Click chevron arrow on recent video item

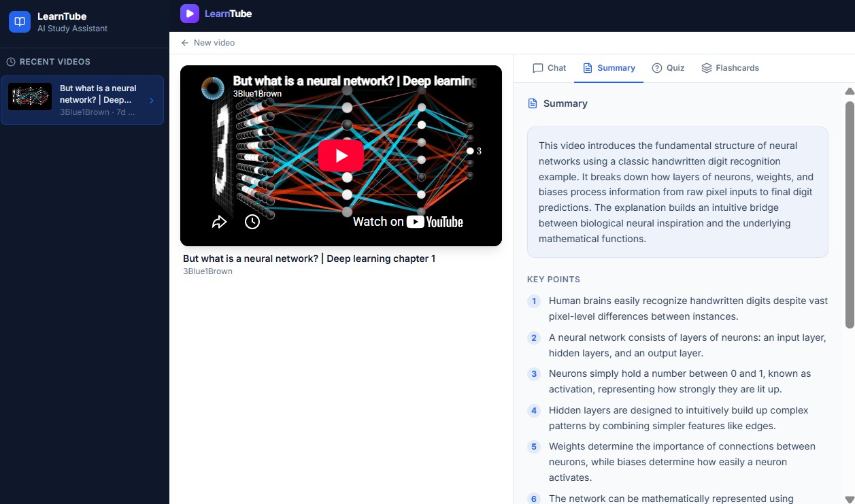click(152, 101)
